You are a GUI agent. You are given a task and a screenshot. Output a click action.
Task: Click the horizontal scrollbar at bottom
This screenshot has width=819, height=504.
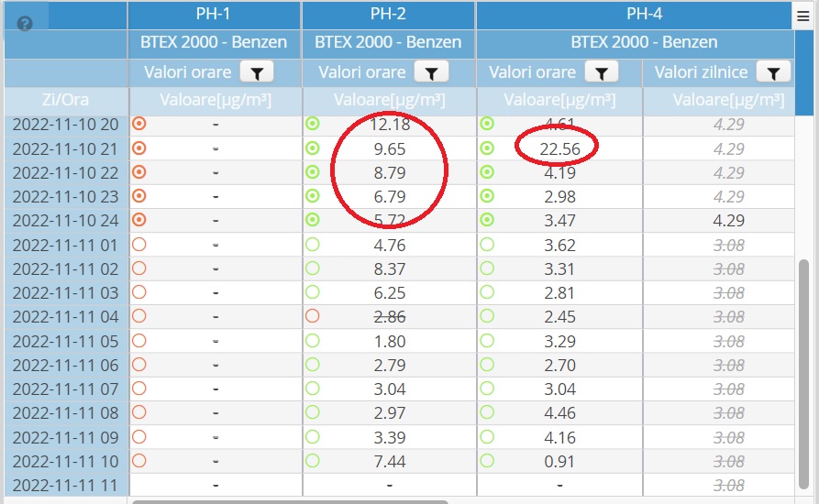click(x=289, y=501)
